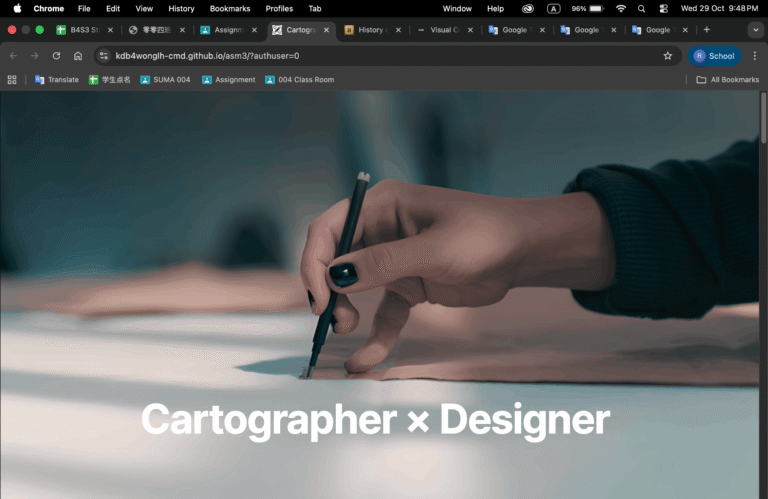Reload the page with the refresh icon
768x499 pixels.
pyautogui.click(x=56, y=56)
